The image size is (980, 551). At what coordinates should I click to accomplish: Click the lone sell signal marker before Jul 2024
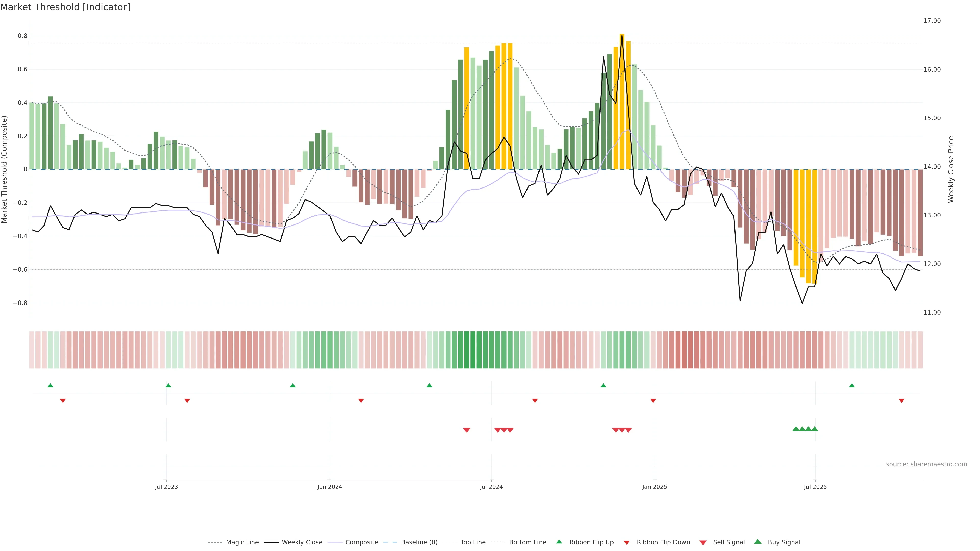coord(467,430)
